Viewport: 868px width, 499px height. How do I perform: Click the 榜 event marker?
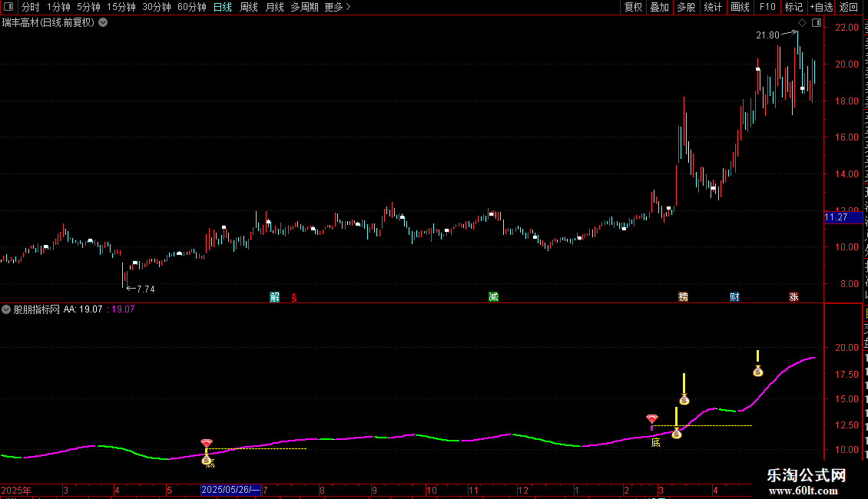click(683, 297)
